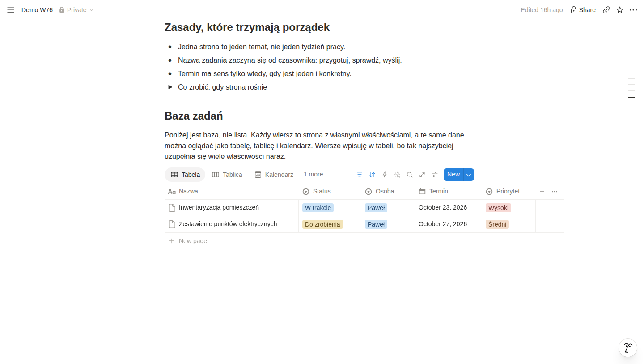
Task: Open the Private visibility dropdown
Action: (76, 10)
